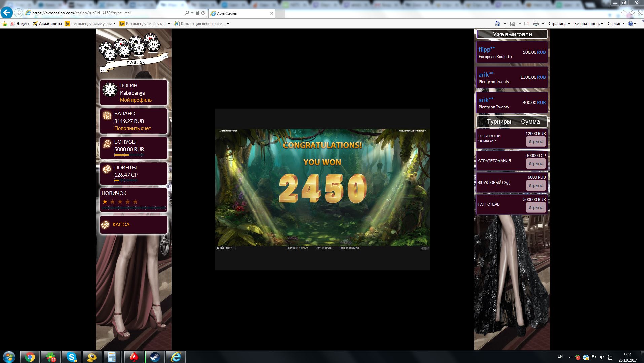Open the Home button dropdown arrow

click(x=505, y=24)
